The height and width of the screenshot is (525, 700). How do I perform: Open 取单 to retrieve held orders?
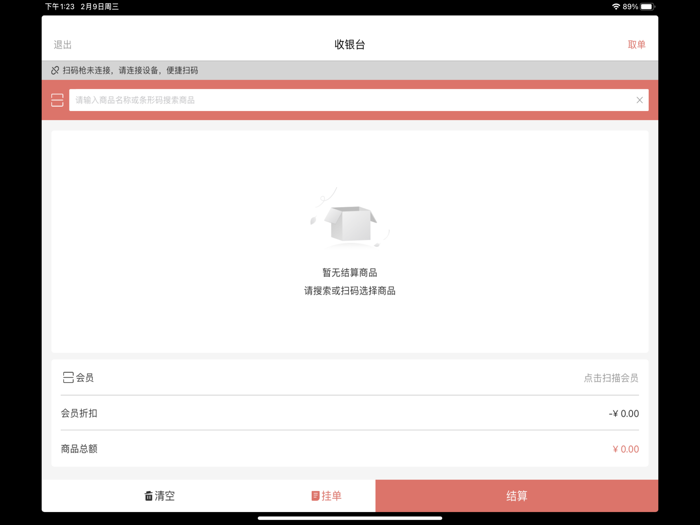click(636, 45)
